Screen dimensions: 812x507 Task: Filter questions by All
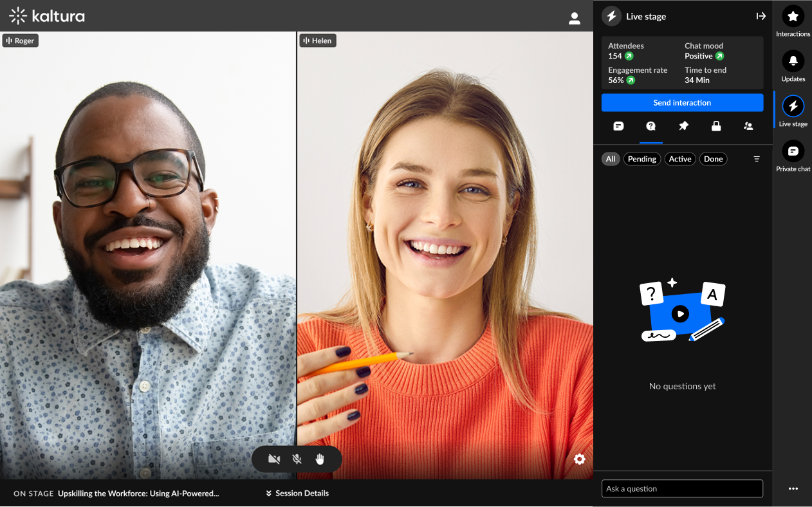click(611, 159)
